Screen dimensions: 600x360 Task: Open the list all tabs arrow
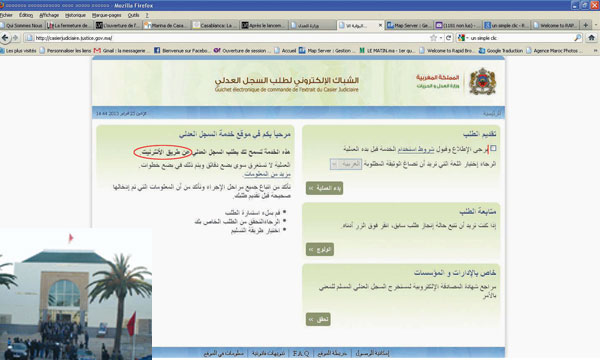[595, 25]
